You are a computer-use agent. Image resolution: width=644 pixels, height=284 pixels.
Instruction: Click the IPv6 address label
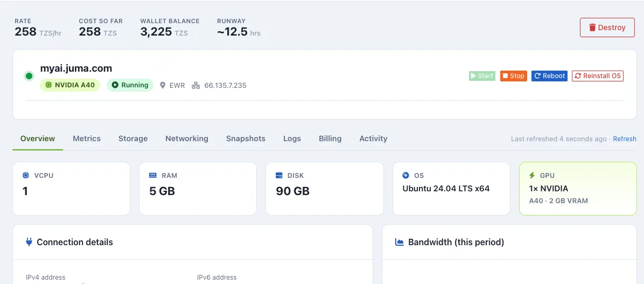point(217,278)
